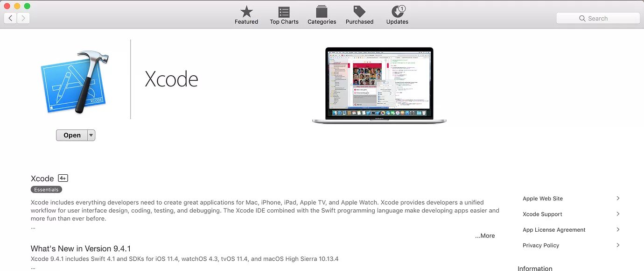The width and height of the screenshot is (644, 271).
Task: Click the chevron beside Apple Web Site
Action: [x=618, y=199]
